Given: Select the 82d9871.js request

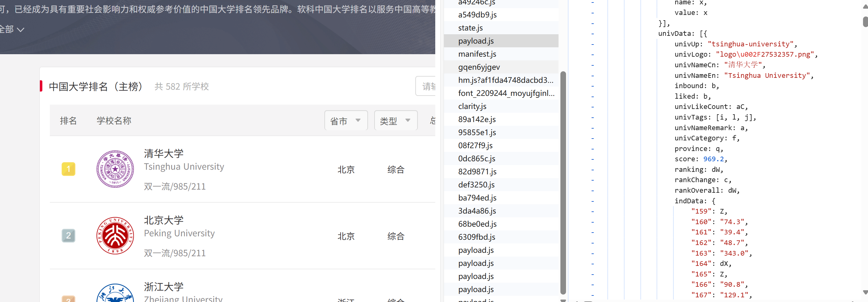Looking at the screenshot, I should [x=501, y=172].
